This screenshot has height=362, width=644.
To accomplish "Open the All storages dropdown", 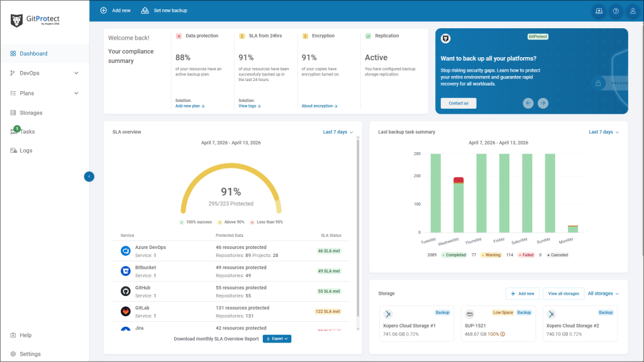I will click(x=602, y=293).
